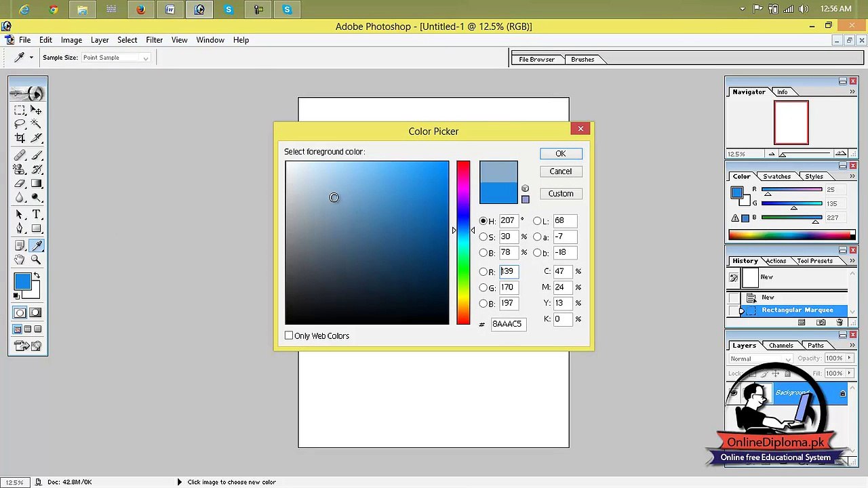Choose the Pen tool

20,229
